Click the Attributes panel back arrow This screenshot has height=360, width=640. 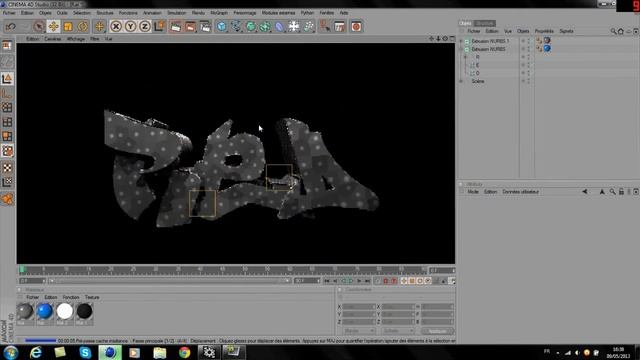pyautogui.click(x=584, y=191)
